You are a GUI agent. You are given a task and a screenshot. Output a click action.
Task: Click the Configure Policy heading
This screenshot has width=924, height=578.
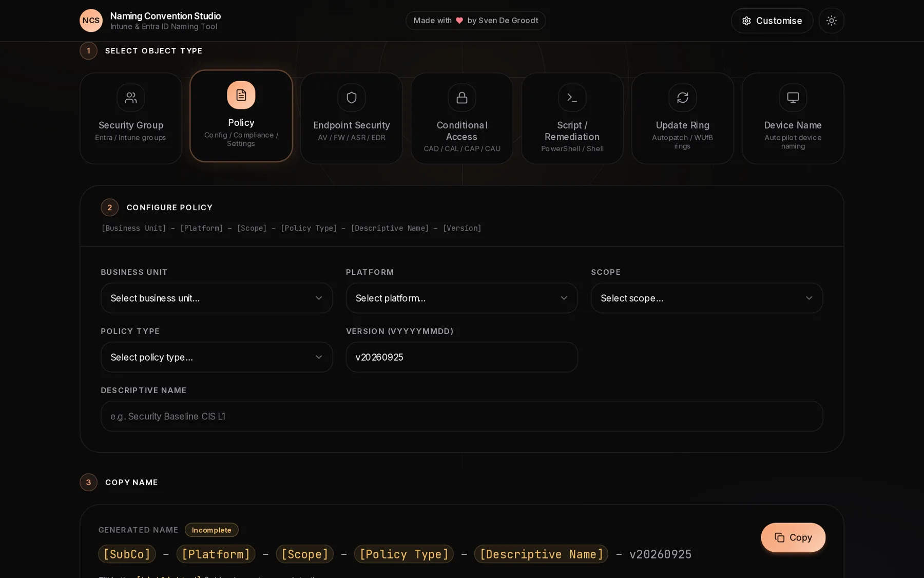tap(169, 208)
